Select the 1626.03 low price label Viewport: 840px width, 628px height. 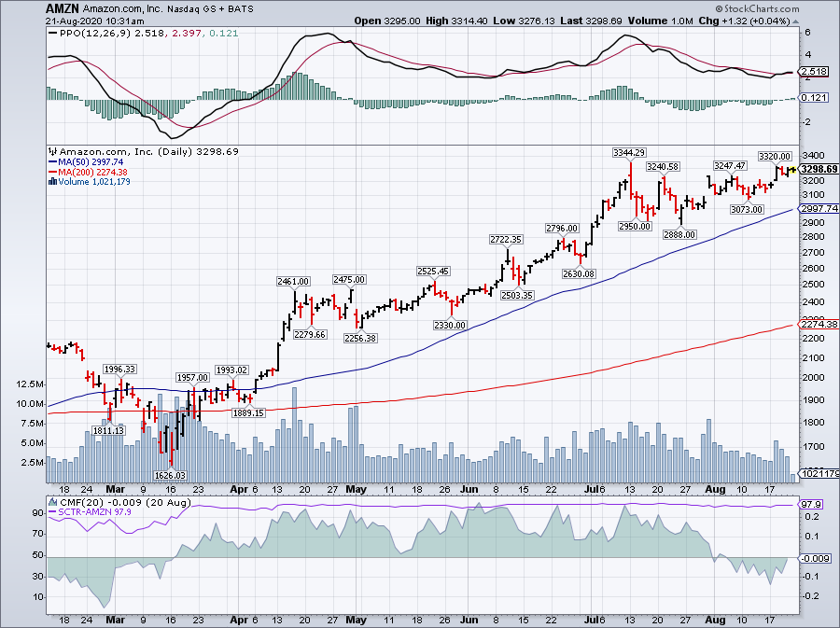click(x=169, y=475)
